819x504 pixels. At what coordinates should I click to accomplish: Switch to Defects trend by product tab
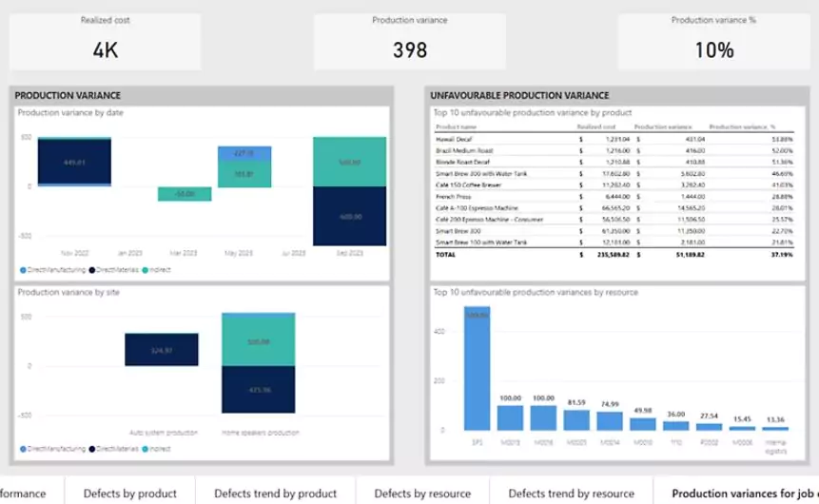(275, 493)
